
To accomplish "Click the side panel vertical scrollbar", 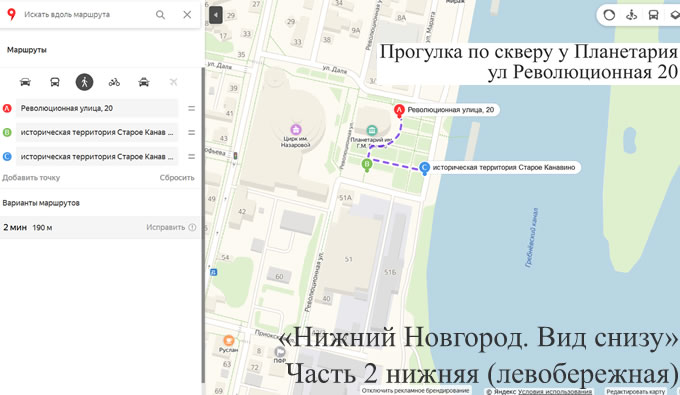I will [x=203, y=225].
